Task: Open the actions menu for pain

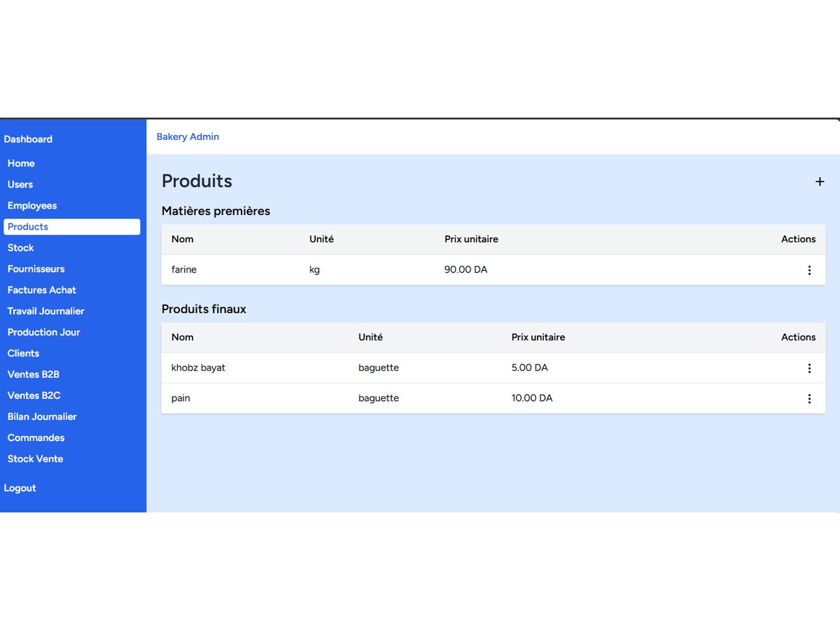Action: (809, 399)
